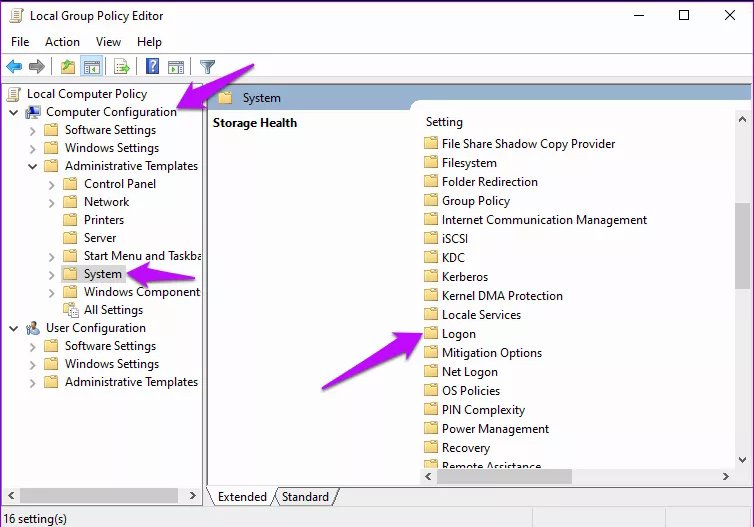Image resolution: width=754 pixels, height=527 pixels.
Task: Collapse Administrative Templates under Computer Configuration
Action: pos(32,166)
